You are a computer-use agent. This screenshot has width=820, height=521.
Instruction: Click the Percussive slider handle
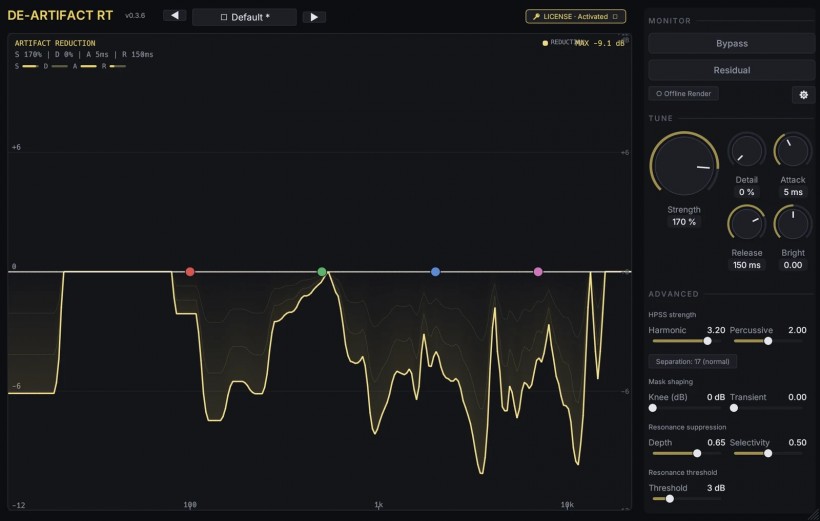(768, 341)
